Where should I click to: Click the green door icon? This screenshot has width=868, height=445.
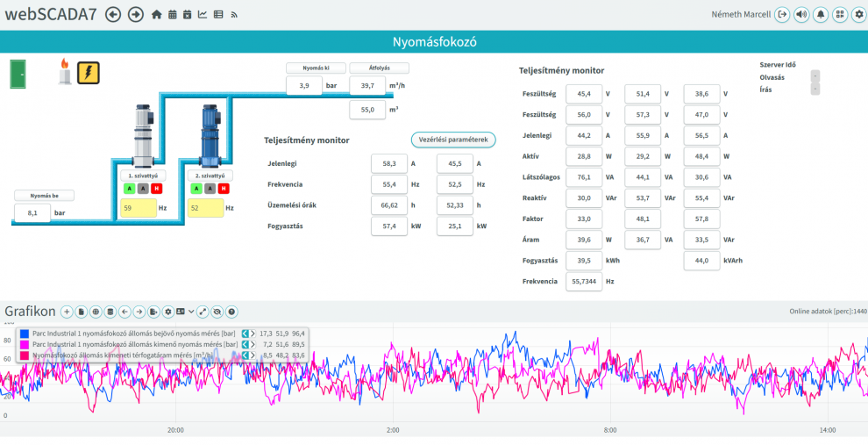coord(18,75)
